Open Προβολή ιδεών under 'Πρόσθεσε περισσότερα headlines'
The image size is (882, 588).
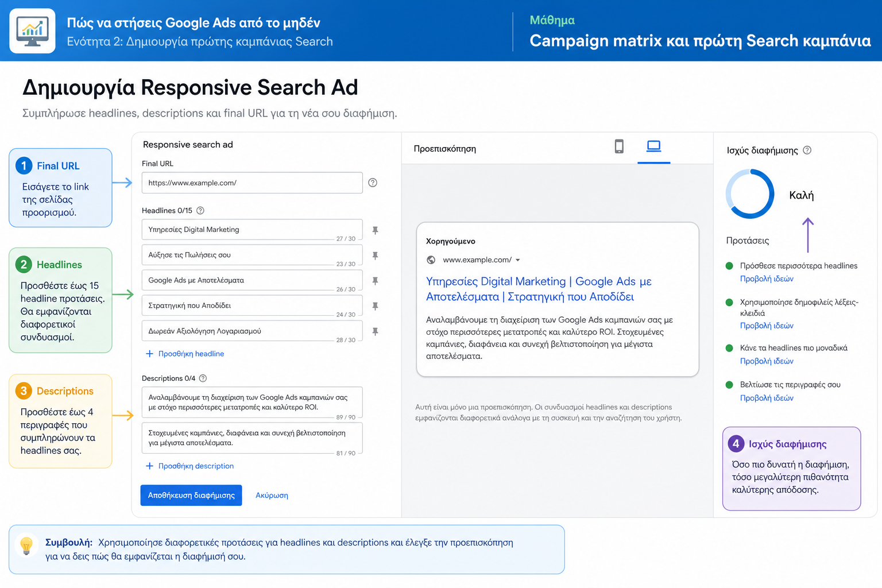767,278
